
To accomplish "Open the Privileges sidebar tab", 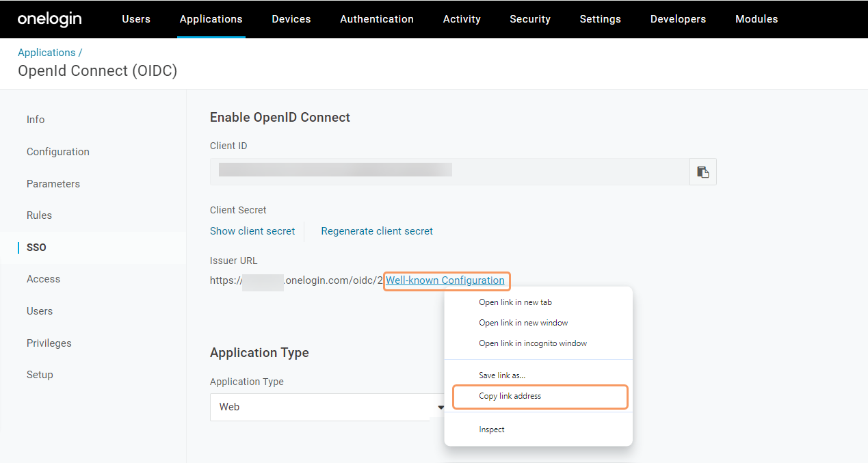I will pos(49,343).
